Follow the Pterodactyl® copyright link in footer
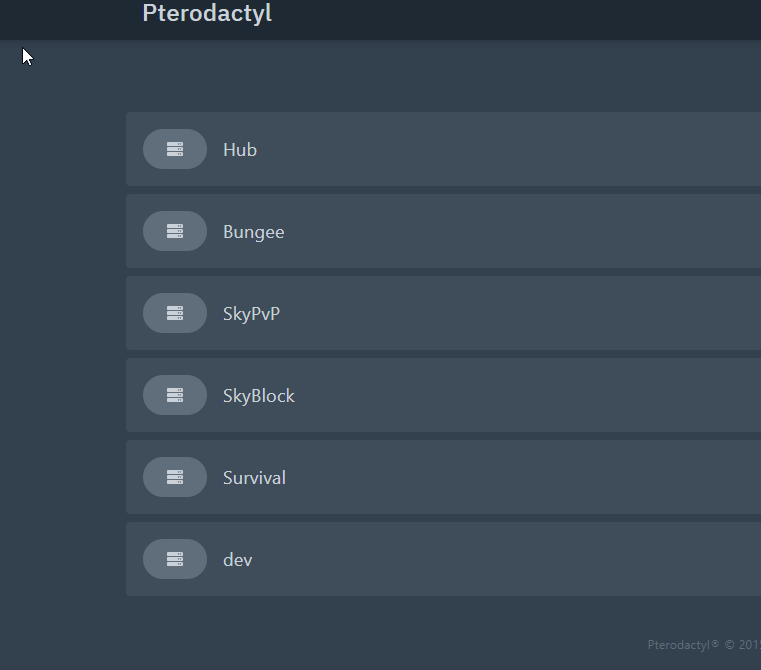This screenshot has width=761, height=670. (683, 645)
